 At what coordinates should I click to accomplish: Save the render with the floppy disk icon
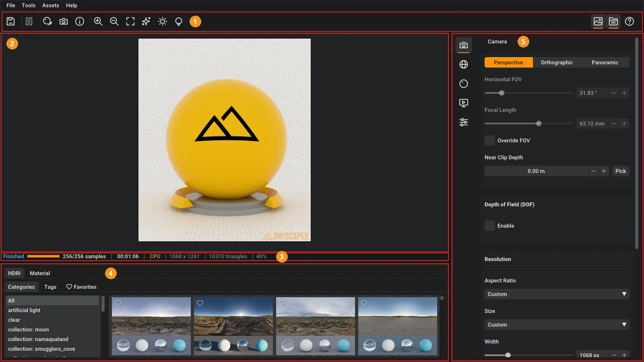point(11,21)
